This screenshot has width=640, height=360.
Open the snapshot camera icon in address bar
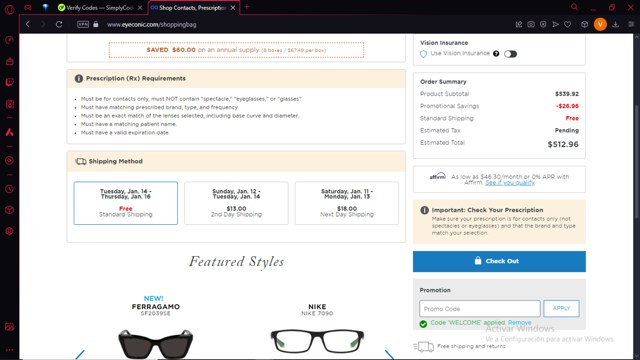click(x=531, y=24)
